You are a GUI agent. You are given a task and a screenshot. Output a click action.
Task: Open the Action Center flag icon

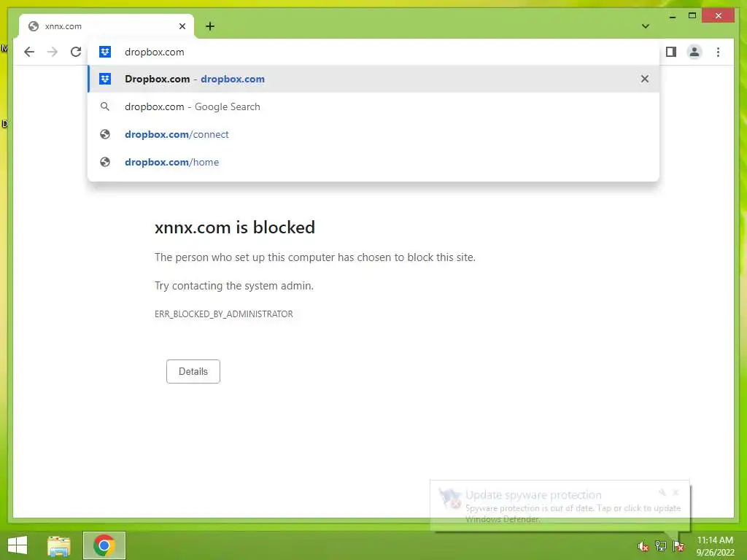pos(678,546)
